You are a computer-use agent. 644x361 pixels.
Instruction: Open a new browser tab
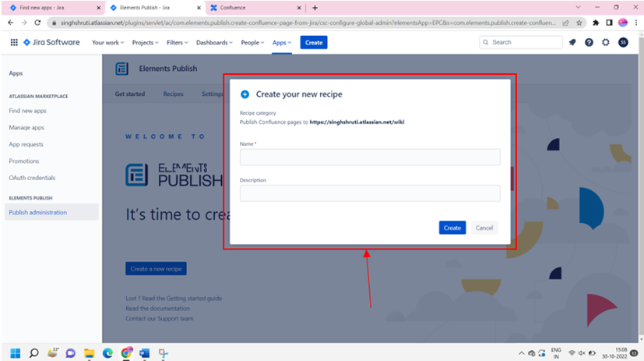[x=315, y=8]
